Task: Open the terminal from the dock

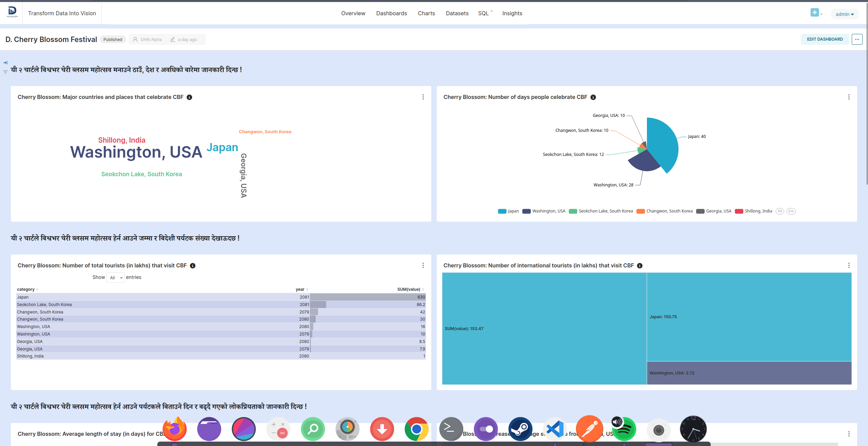Action: pos(451,429)
